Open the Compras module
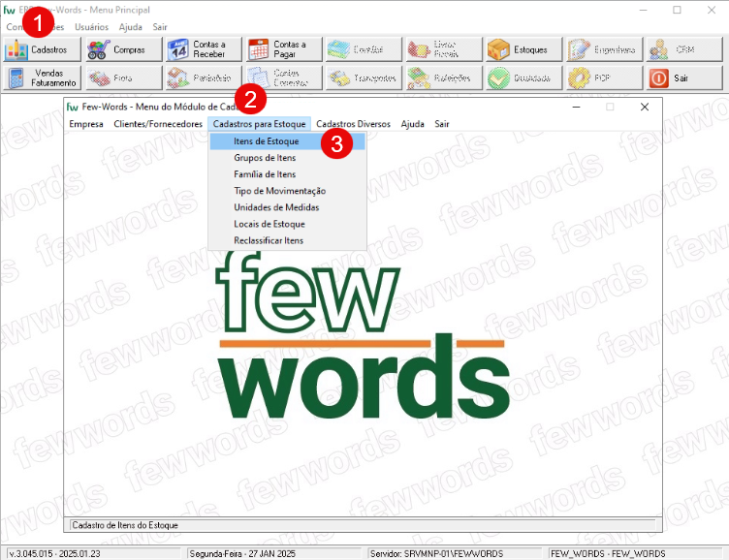729x560 pixels. 124,49
